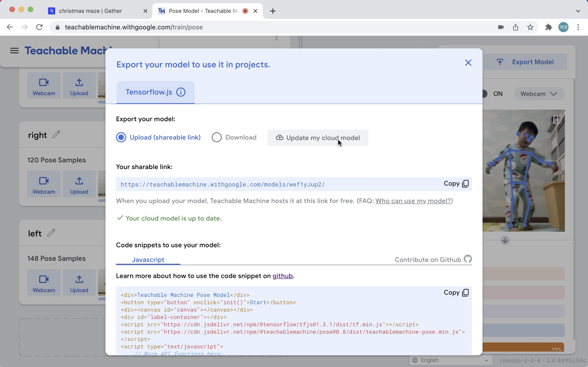This screenshot has width=588, height=367.
Task: Copy the shareable model link
Action: [x=455, y=184]
